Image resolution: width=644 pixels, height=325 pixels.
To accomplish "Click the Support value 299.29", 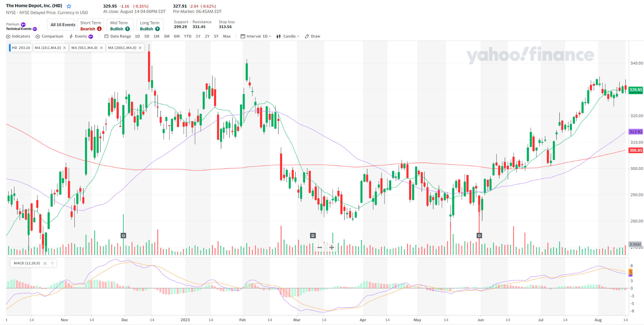I will [x=180, y=27].
